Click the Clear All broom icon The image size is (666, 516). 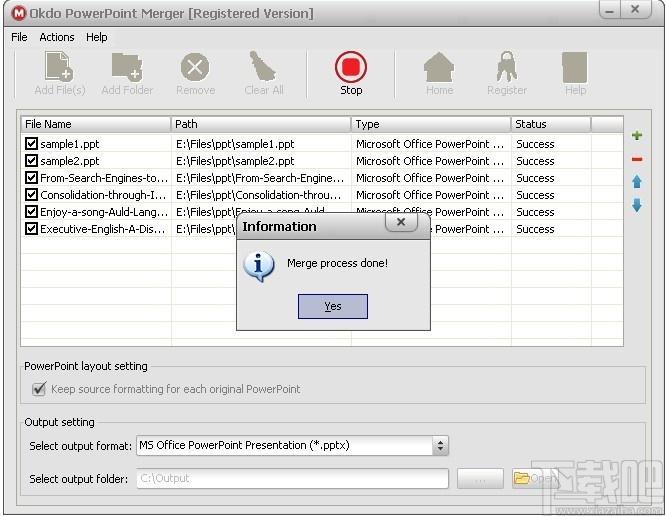click(263, 66)
